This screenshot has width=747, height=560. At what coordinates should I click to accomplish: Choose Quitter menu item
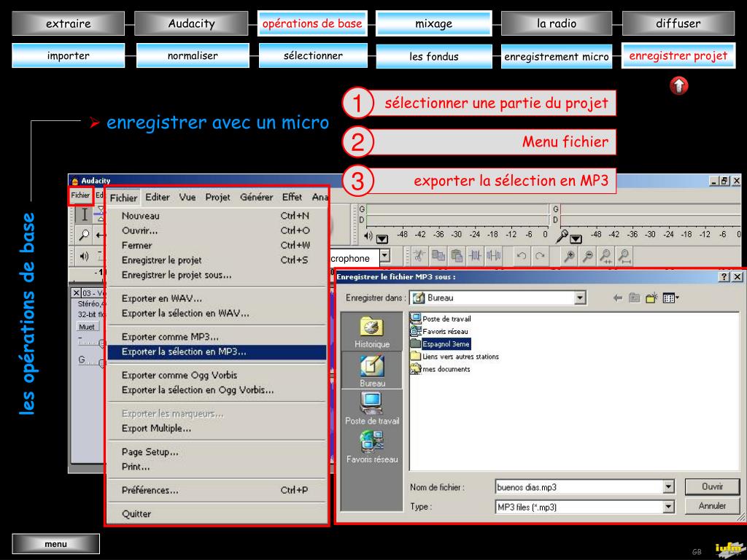point(217,514)
